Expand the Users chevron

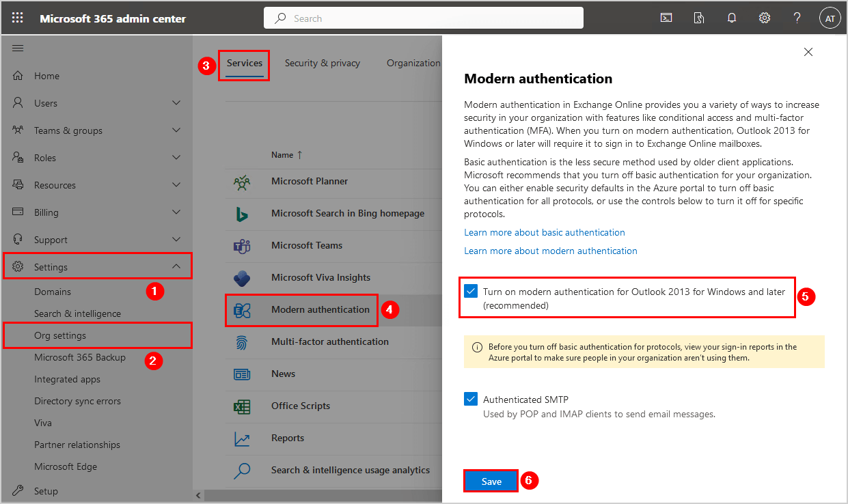(x=176, y=103)
